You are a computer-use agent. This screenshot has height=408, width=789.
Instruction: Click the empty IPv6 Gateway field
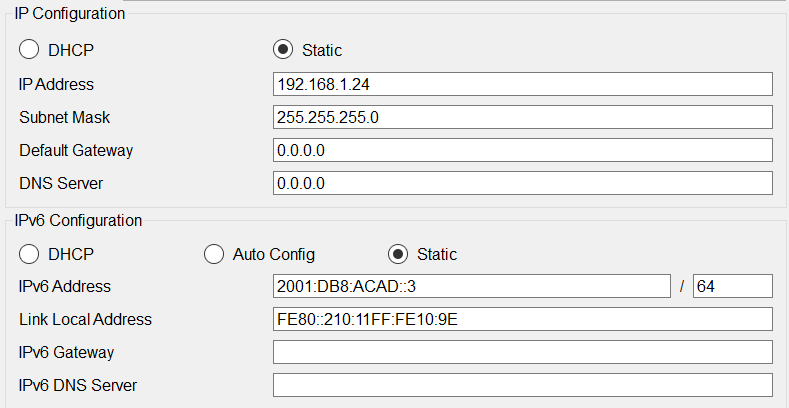523,352
